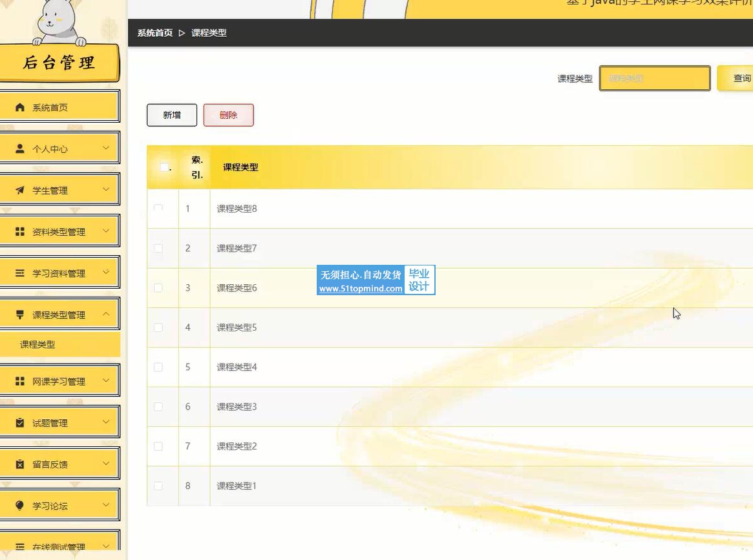The height and width of the screenshot is (560, 753).
Task: Open the 网课学习管理 sidebar menu
Action: (x=59, y=380)
